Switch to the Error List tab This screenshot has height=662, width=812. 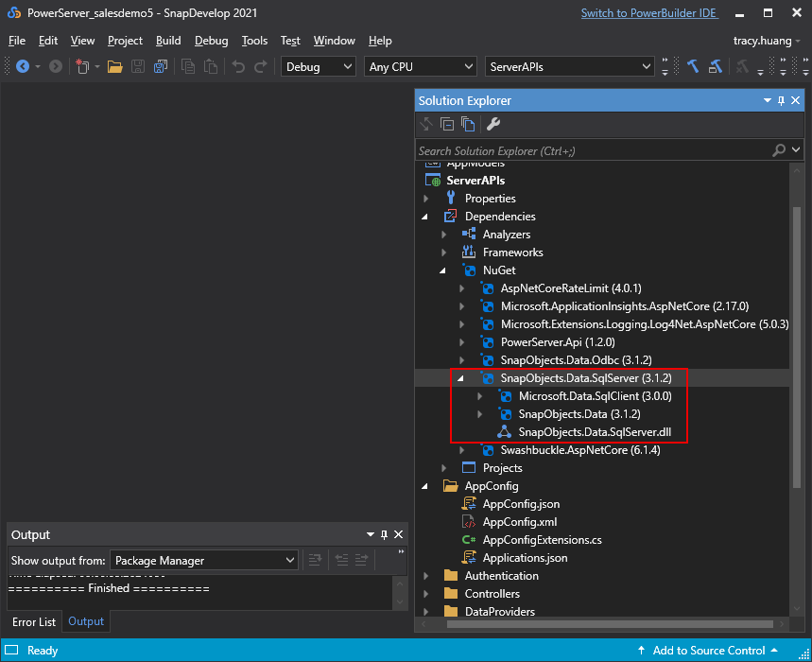coord(34,622)
